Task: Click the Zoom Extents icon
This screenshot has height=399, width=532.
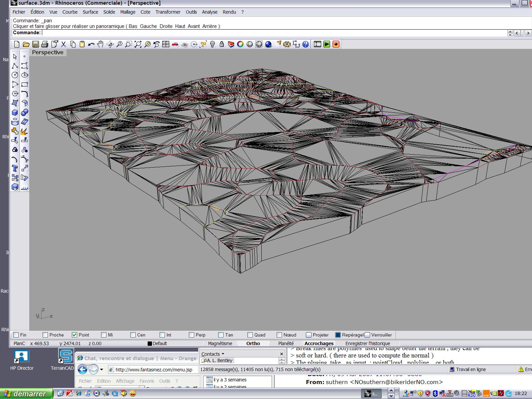Action: point(138,44)
